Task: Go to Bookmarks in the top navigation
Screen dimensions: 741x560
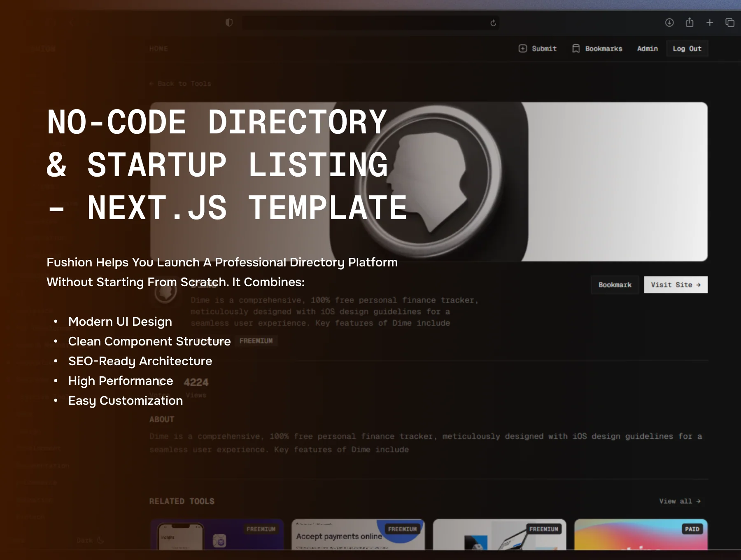Action: click(597, 49)
